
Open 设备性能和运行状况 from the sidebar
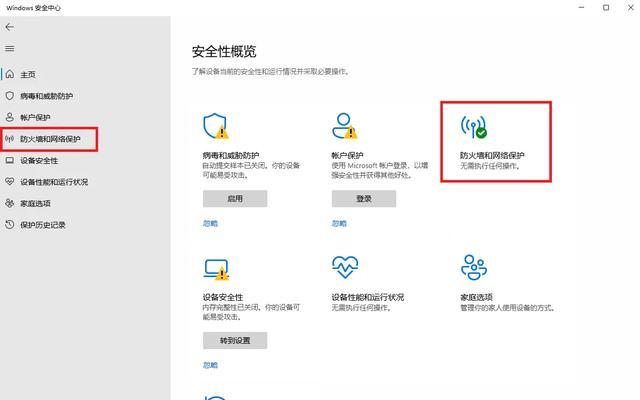tap(54, 182)
